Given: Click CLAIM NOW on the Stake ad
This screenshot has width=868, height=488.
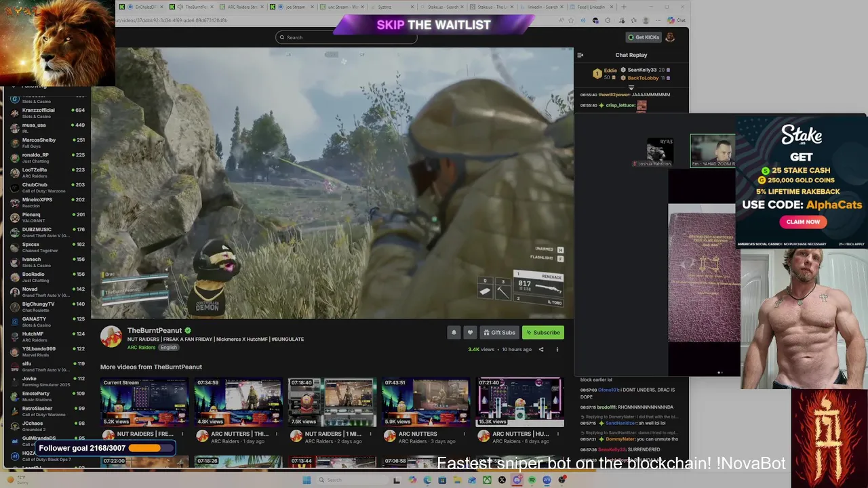Looking at the screenshot, I should point(803,222).
